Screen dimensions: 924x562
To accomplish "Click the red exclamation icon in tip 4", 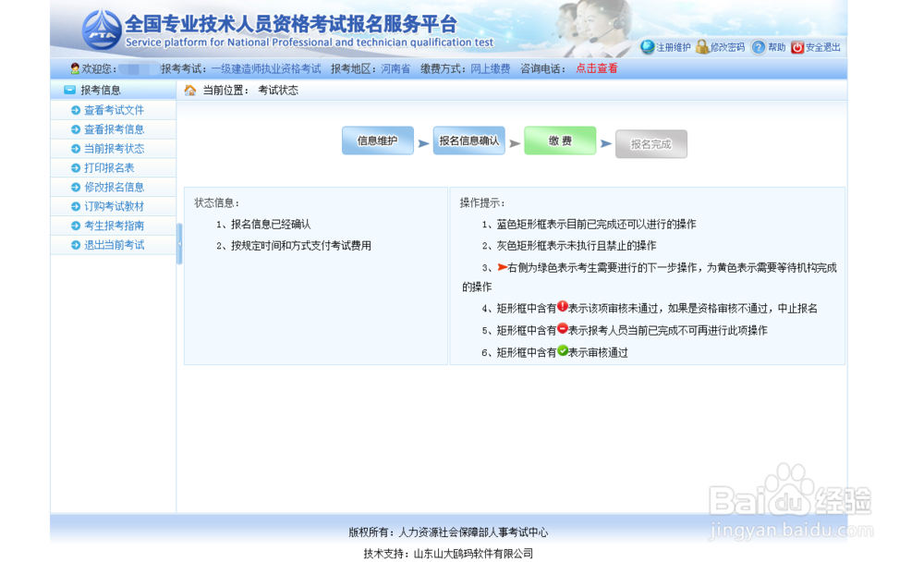I will pos(562,307).
